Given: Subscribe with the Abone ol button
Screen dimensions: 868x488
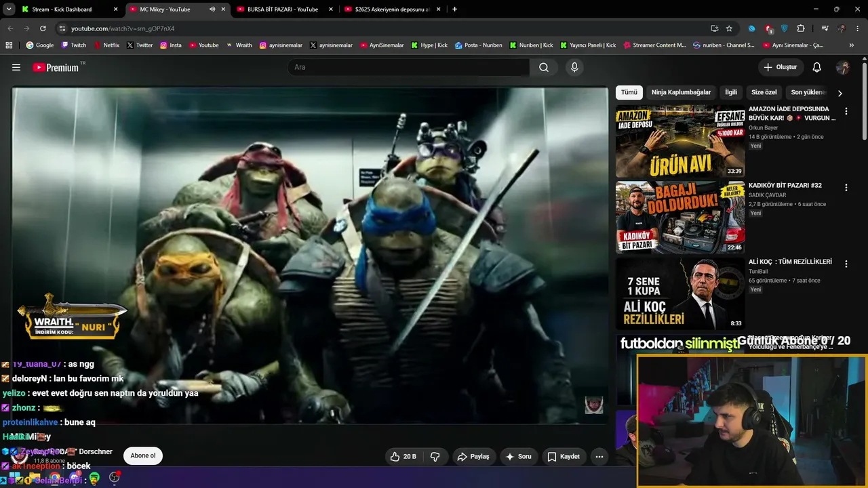Looking at the screenshot, I should tap(143, 455).
